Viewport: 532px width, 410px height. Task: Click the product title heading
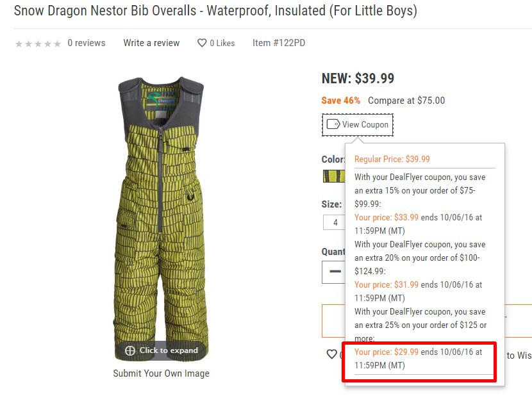click(x=215, y=11)
